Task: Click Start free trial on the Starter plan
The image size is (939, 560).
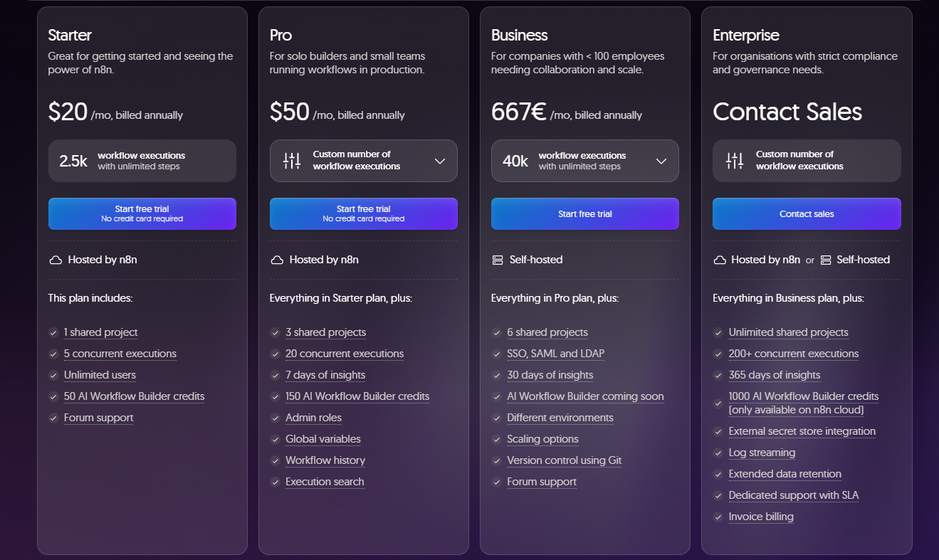Action: (142, 213)
